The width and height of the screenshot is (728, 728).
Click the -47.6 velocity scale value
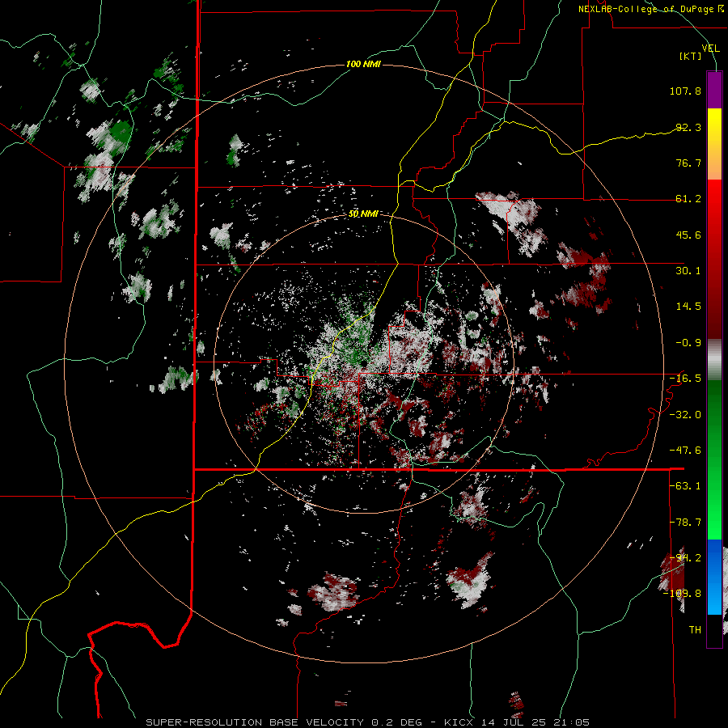[x=685, y=451]
